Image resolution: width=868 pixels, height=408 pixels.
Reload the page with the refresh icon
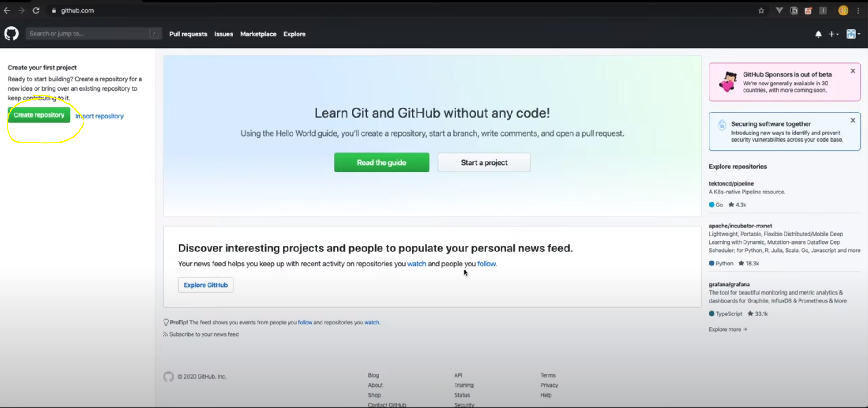(x=36, y=10)
